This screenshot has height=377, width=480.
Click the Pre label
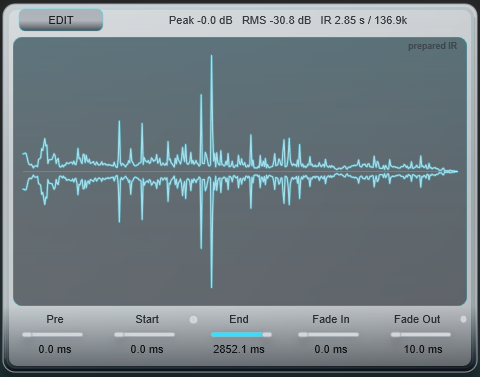[x=55, y=319]
